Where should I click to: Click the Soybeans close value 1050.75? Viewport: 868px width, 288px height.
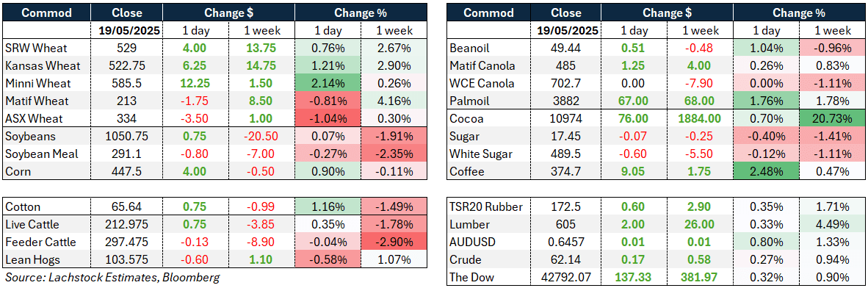[x=127, y=136]
